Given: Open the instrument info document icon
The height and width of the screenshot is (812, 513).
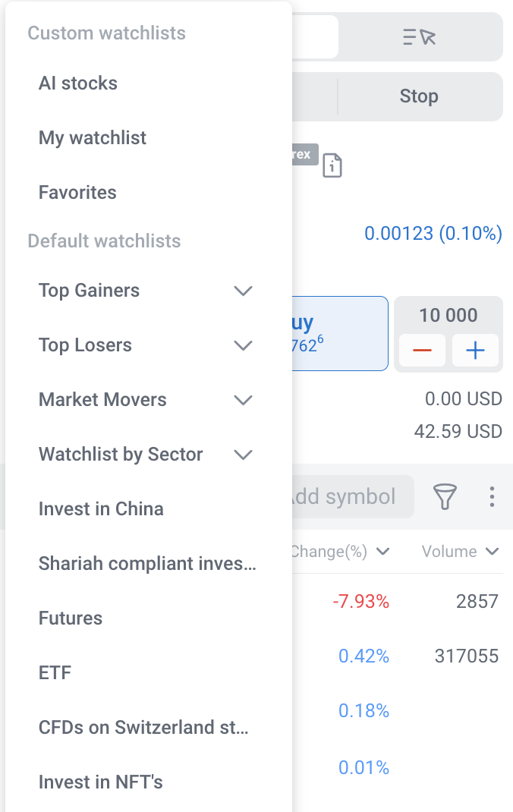Looking at the screenshot, I should (x=332, y=165).
